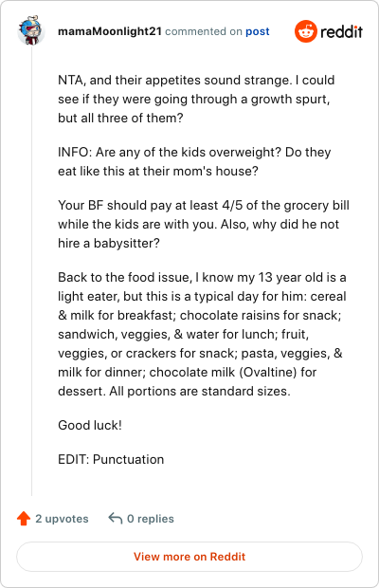Click the "Good luck!" line

coord(90,425)
